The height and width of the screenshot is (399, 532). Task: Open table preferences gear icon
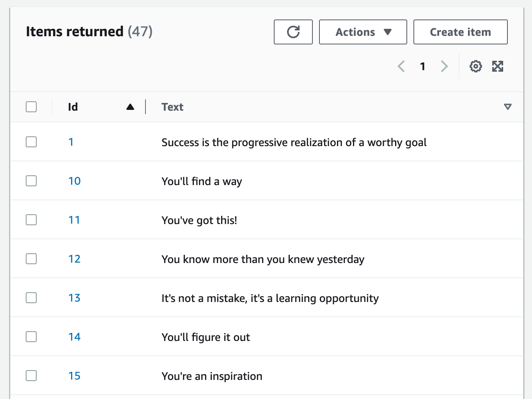[x=475, y=66]
